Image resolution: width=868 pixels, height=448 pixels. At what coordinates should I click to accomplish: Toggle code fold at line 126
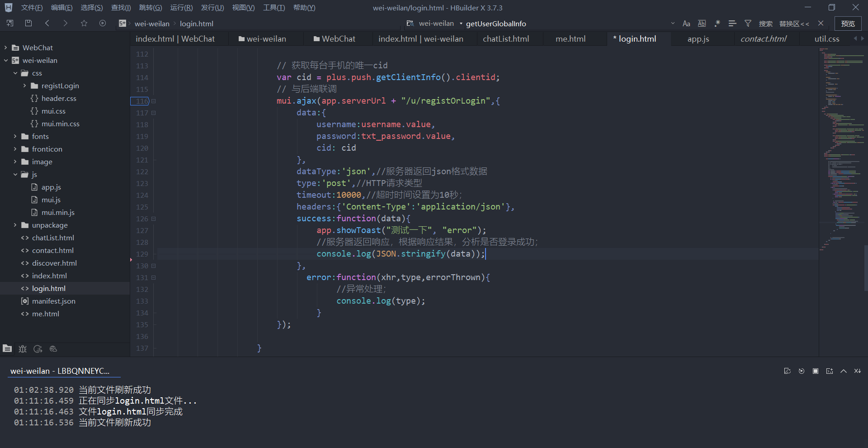click(154, 219)
